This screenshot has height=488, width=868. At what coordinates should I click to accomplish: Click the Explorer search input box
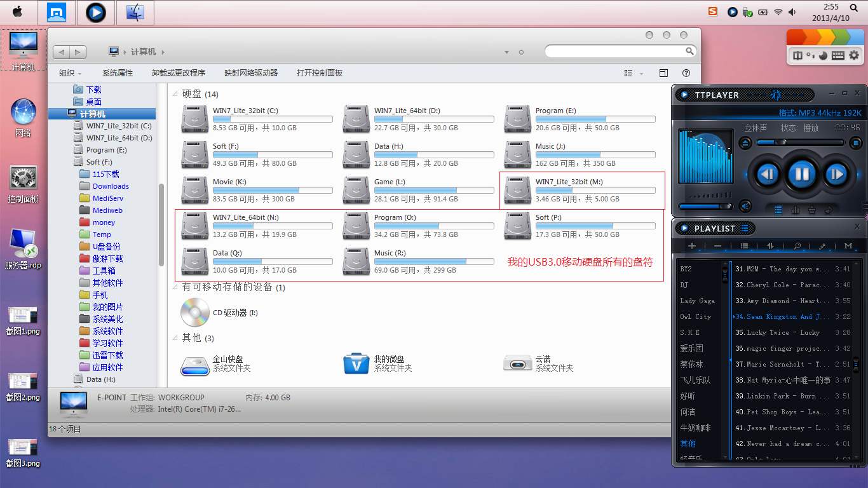coord(614,51)
